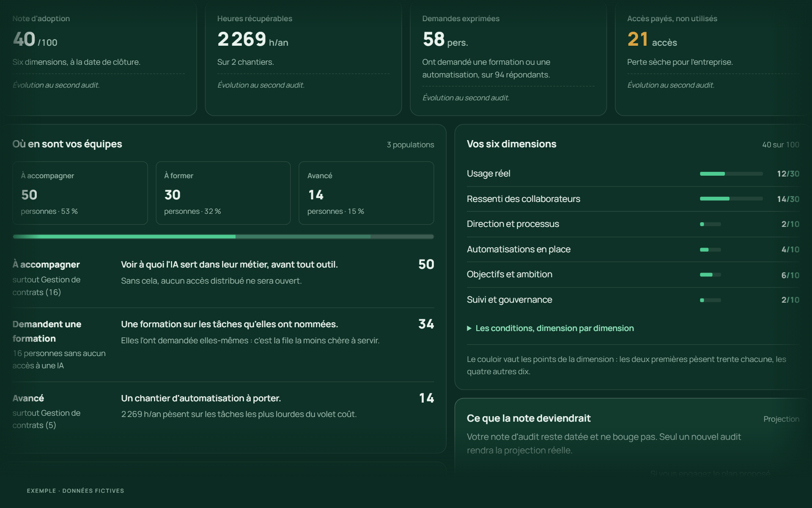Click the "40 /100" adoption score
812x508 pixels.
[x=35, y=39]
